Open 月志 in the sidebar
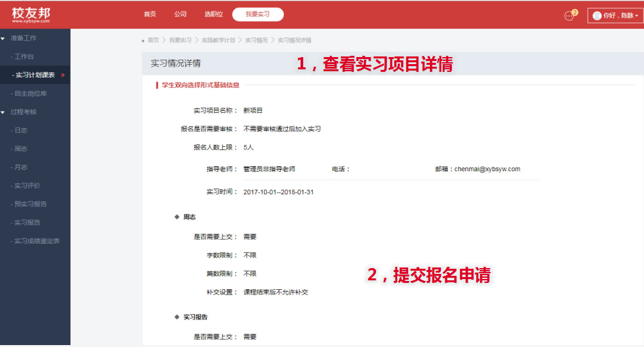644x347 pixels. pyautogui.click(x=21, y=167)
